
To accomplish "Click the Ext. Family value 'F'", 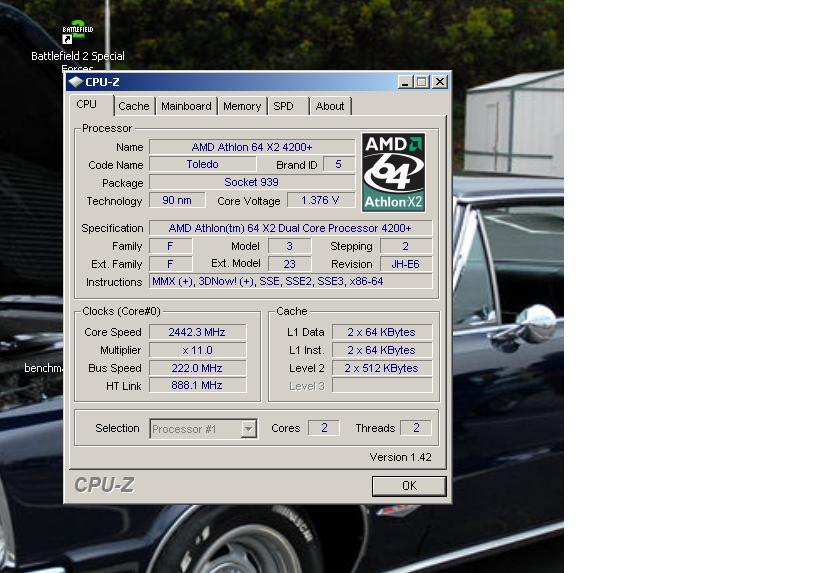I will pos(170,264).
